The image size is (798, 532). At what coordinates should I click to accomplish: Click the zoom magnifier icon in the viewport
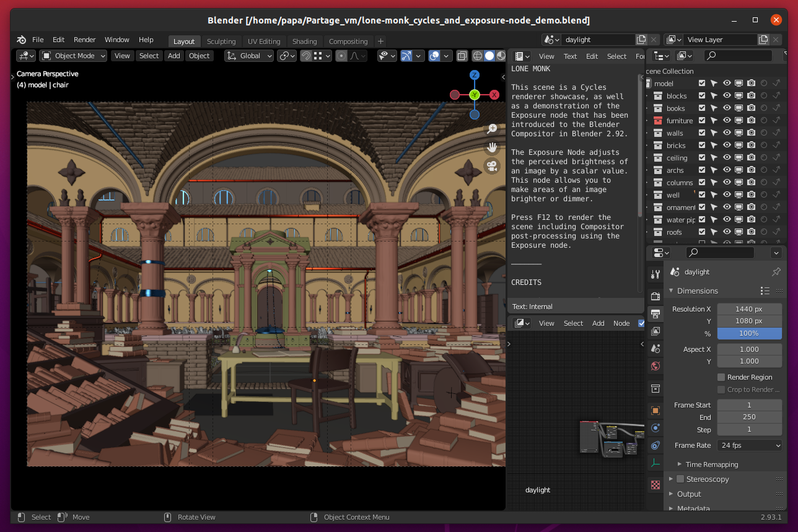[x=492, y=129]
